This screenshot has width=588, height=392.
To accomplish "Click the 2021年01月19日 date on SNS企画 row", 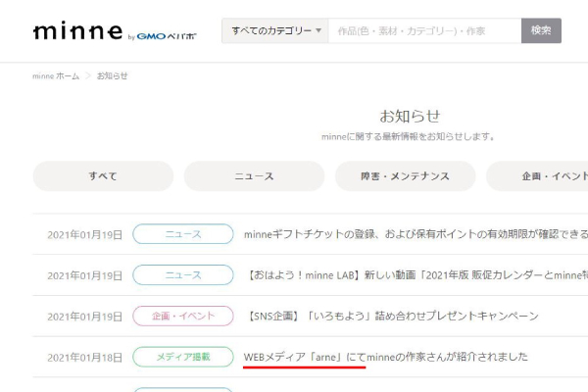I will (x=84, y=317).
